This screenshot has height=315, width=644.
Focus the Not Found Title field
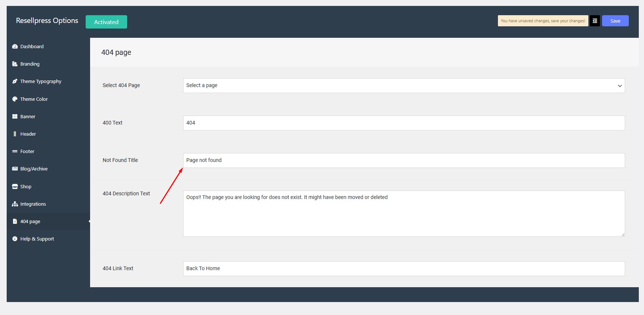pos(403,160)
